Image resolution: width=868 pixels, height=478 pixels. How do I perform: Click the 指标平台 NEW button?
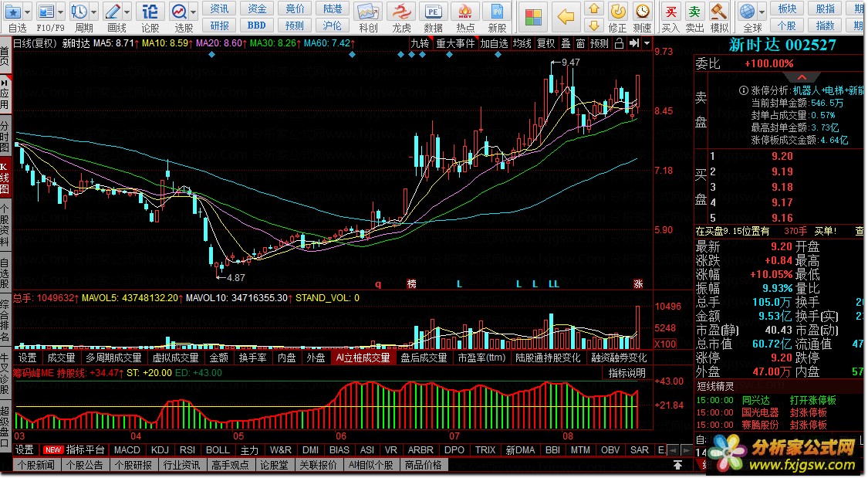pyautogui.click(x=74, y=449)
